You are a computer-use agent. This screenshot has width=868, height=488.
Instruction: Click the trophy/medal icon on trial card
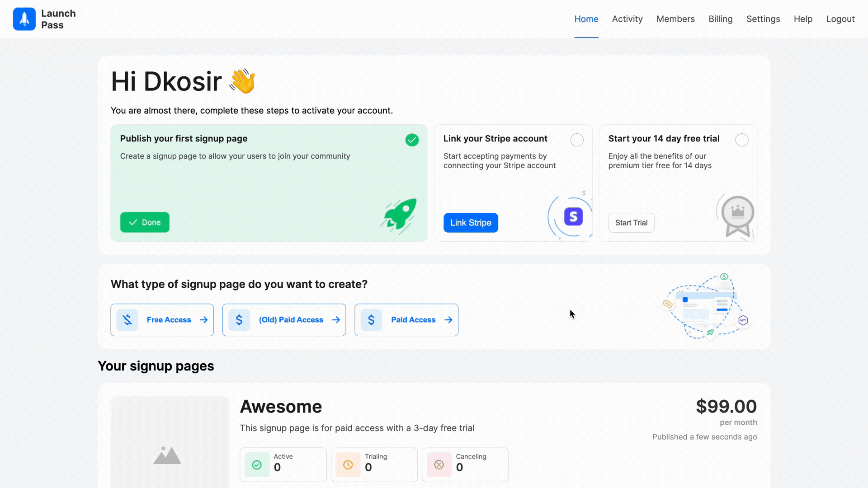point(736,216)
